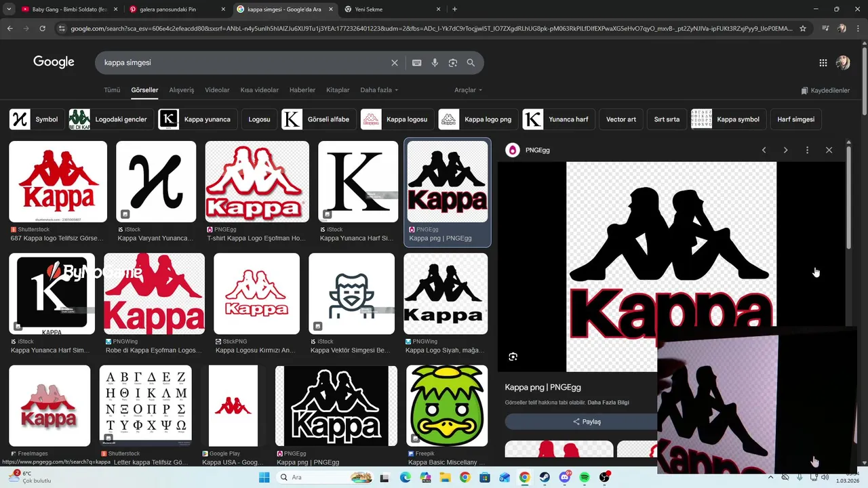
Task: Click the Lens search icon on the preview image
Action: (x=513, y=357)
